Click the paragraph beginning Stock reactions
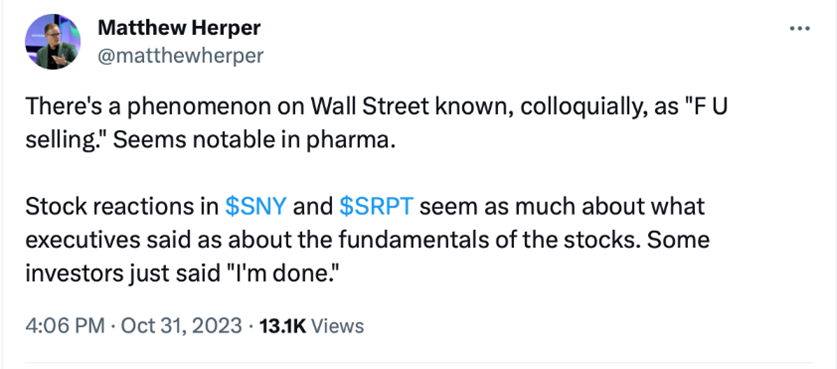The width and height of the screenshot is (837, 369). (368, 240)
